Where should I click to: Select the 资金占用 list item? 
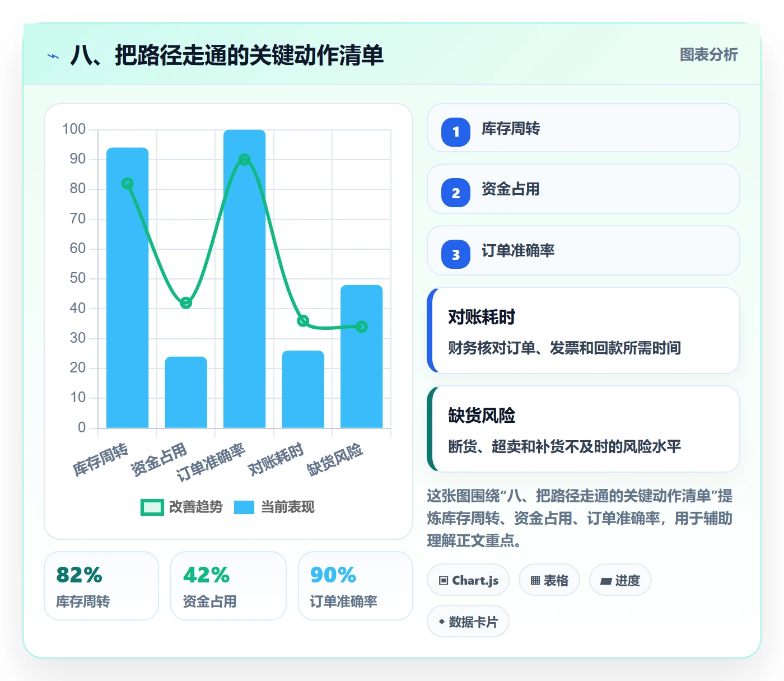click(584, 189)
